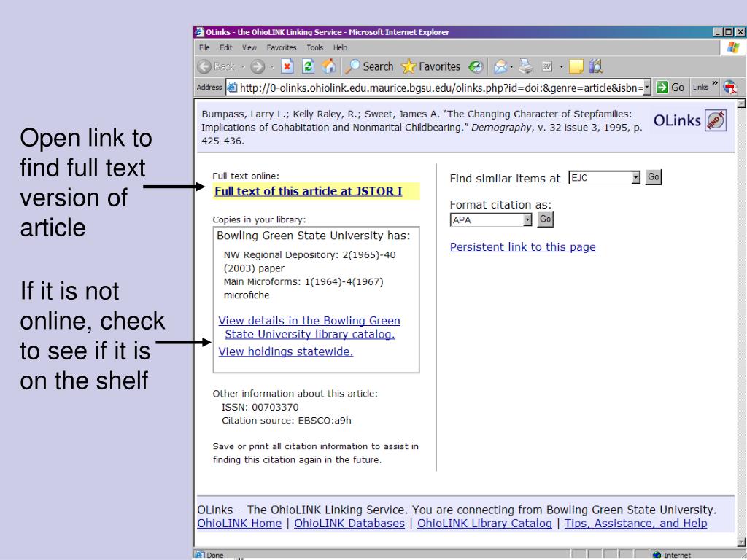The image size is (747, 560).
Task: Click Go next to the EJC dropdown
Action: pos(653,177)
